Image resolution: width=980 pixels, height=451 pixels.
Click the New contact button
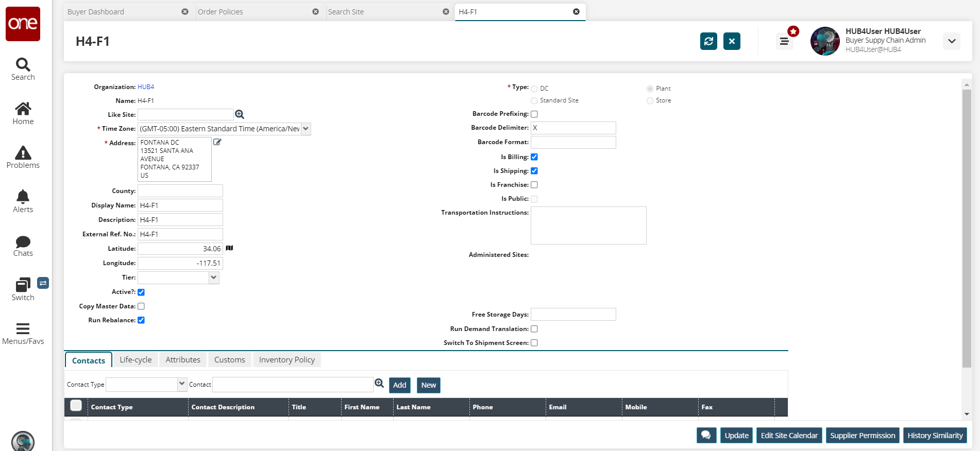coord(429,385)
